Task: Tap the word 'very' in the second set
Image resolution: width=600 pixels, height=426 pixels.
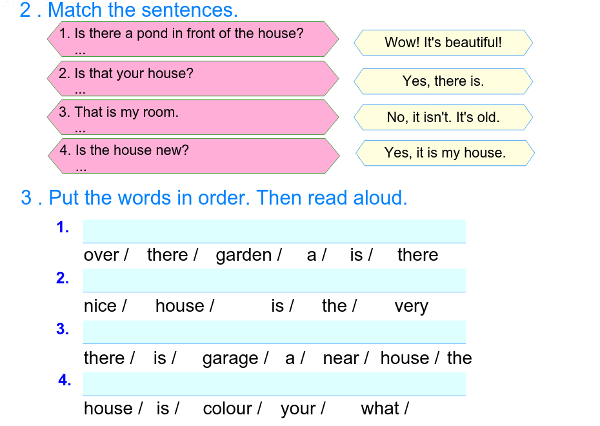Action: click(411, 306)
